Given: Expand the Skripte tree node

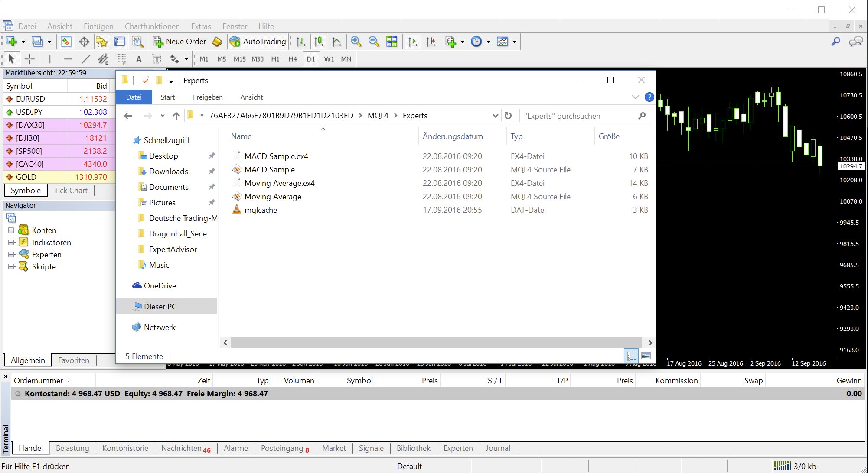Looking at the screenshot, I should tap(11, 266).
